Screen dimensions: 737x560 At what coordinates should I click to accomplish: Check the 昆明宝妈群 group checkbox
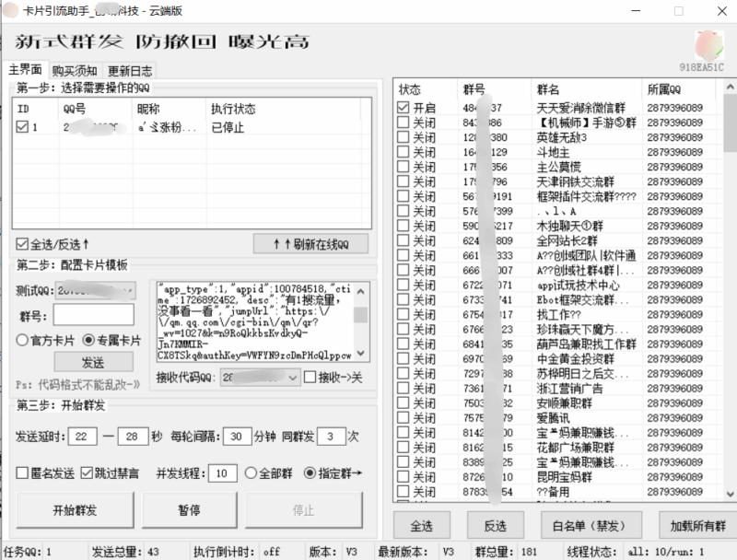404,476
